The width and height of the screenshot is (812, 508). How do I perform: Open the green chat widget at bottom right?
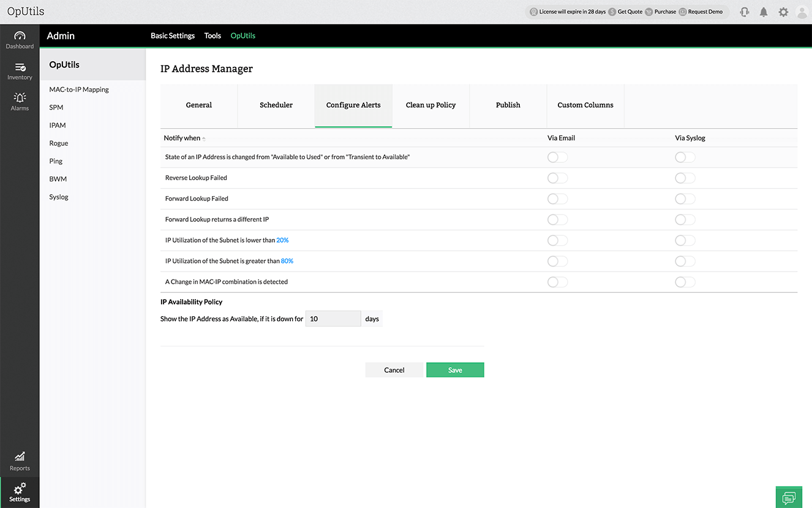click(789, 497)
